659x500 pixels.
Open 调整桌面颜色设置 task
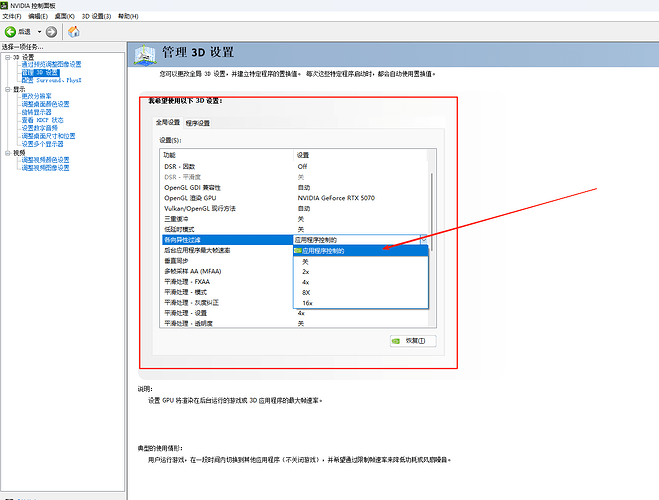tap(45, 104)
